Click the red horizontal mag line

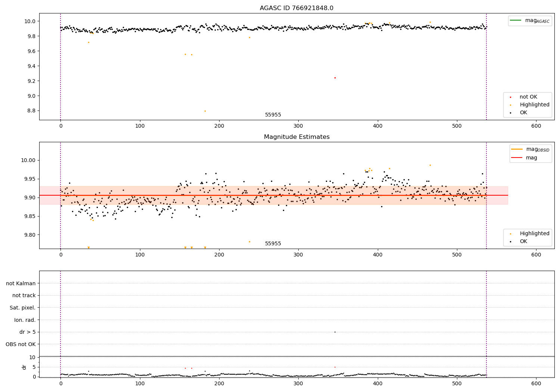tap(274, 195)
